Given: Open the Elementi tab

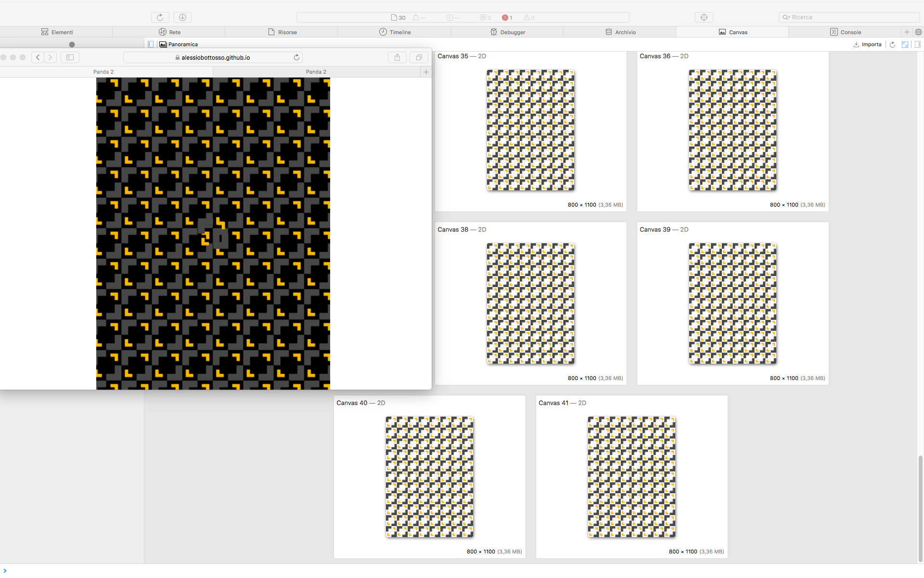Looking at the screenshot, I should pyautogui.click(x=56, y=32).
